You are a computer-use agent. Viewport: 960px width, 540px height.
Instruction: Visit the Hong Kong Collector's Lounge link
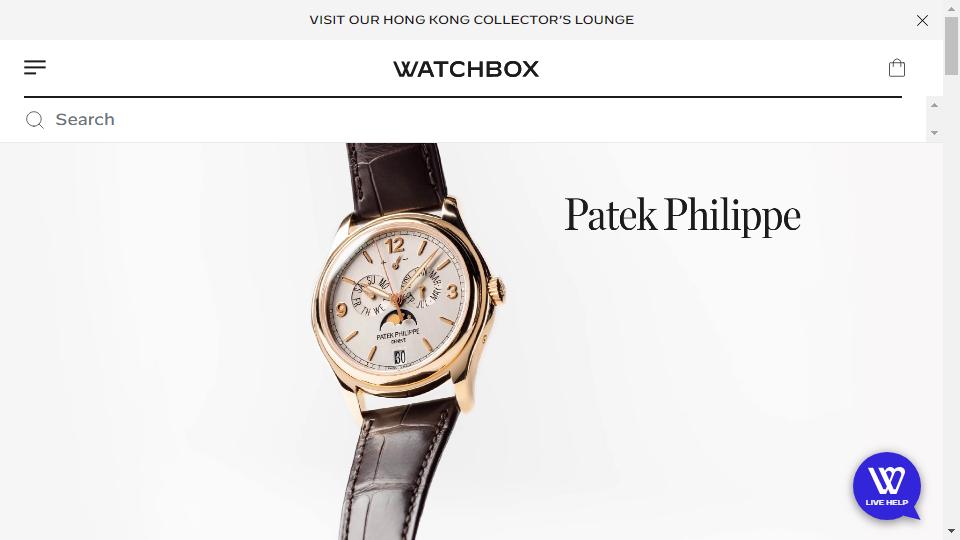pyautogui.click(x=471, y=20)
